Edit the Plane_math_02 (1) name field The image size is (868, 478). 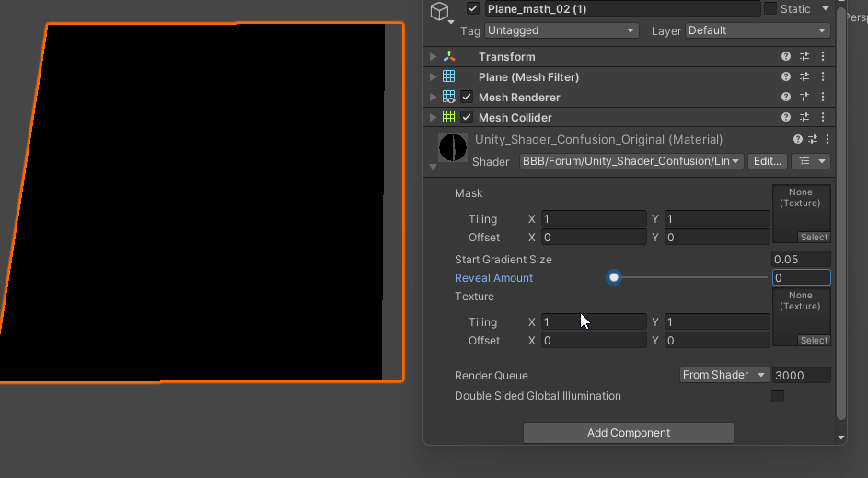pyautogui.click(x=622, y=9)
